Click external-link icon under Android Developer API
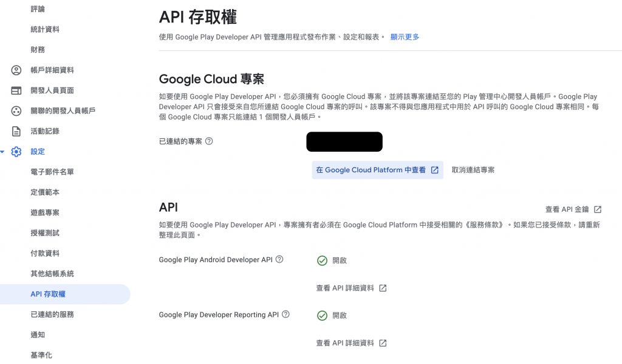 (x=383, y=288)
